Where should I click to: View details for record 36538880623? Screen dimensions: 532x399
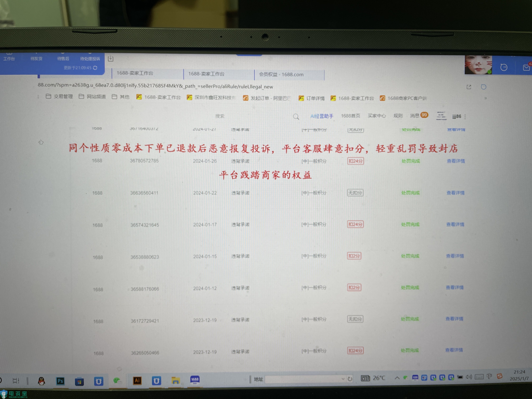(455, 256)
